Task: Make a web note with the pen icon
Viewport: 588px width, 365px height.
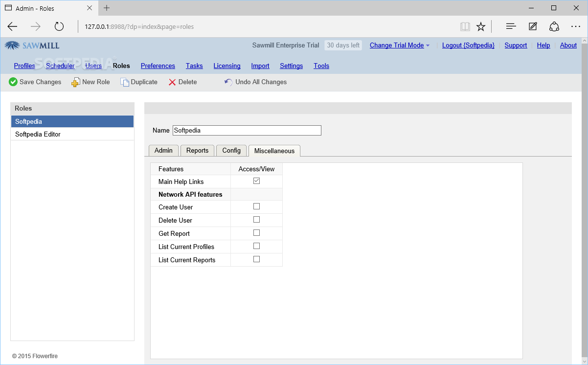Action: point(533,26)
